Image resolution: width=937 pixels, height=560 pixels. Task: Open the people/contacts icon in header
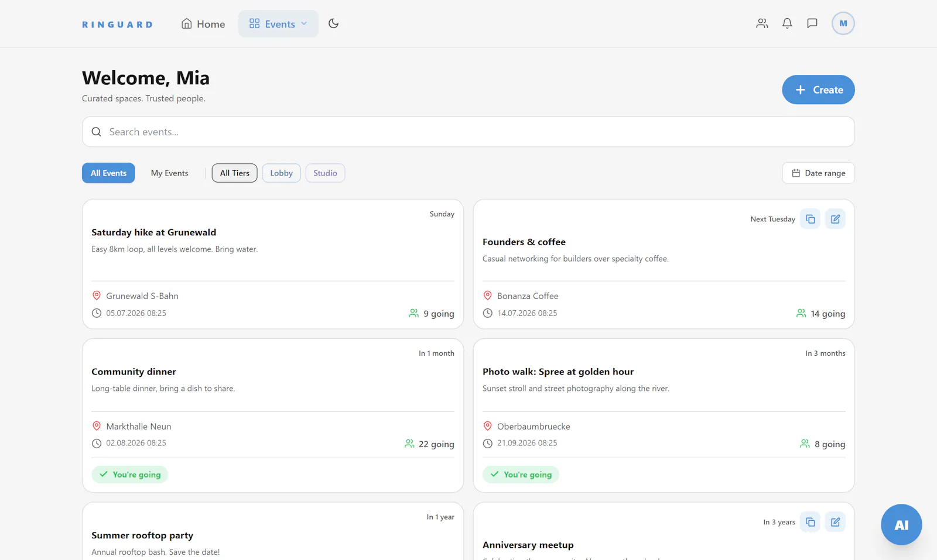[x=762, y=23]
